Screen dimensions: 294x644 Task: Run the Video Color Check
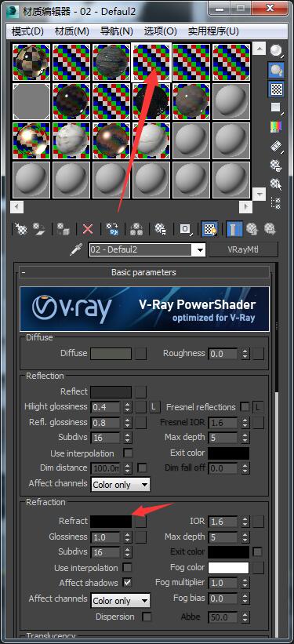click(276, 126)
